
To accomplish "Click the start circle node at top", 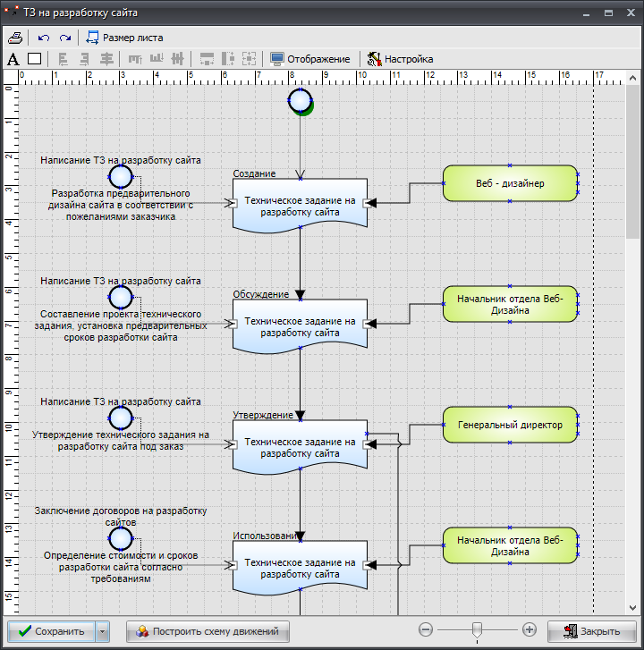I will tap(301, 101).
